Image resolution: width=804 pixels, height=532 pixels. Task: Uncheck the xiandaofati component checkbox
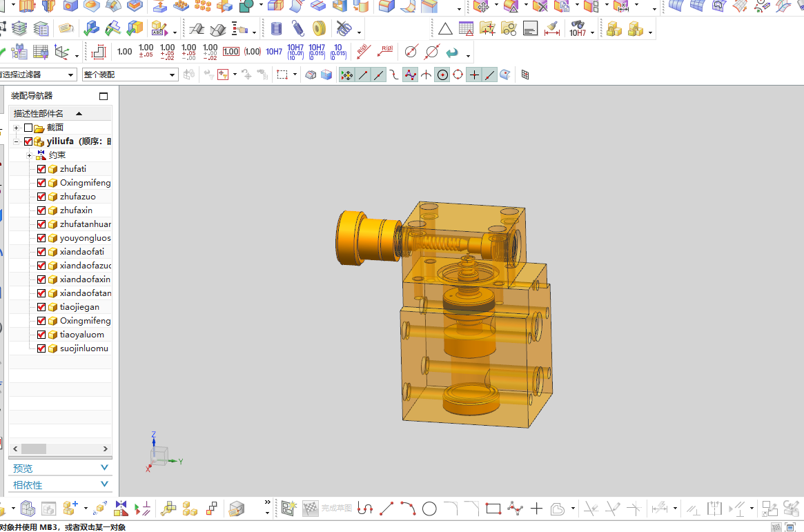pyautogui.click(x=41, y=252)
